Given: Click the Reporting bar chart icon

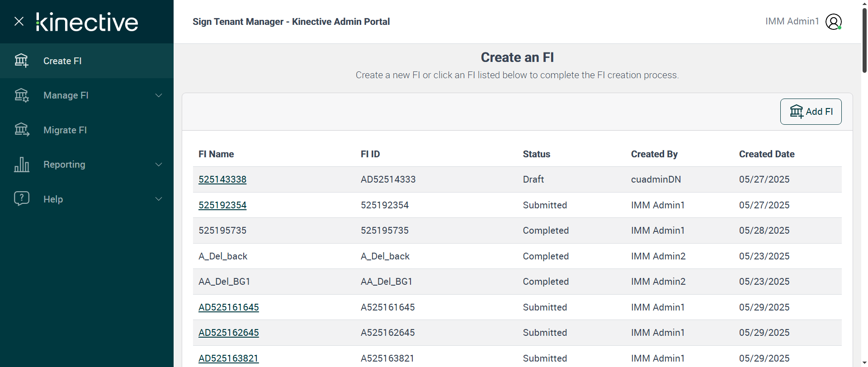Looking at the screenshot, I should [x=21, y=165].
